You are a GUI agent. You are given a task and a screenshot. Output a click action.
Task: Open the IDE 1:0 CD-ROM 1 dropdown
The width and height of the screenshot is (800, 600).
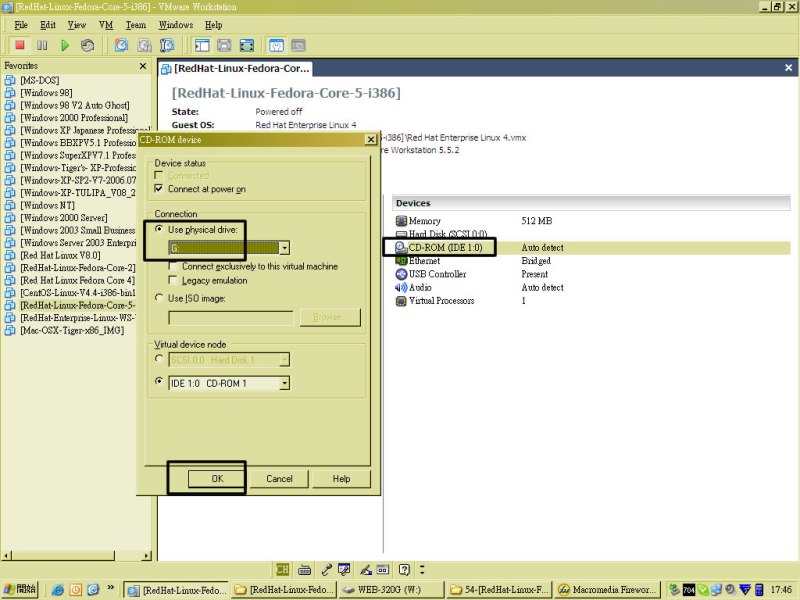tap(285, 383)
